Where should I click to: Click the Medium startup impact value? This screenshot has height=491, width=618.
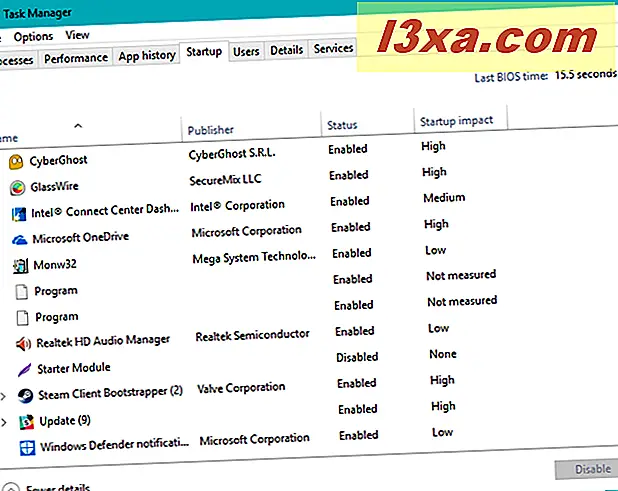[x=444, y=197]
